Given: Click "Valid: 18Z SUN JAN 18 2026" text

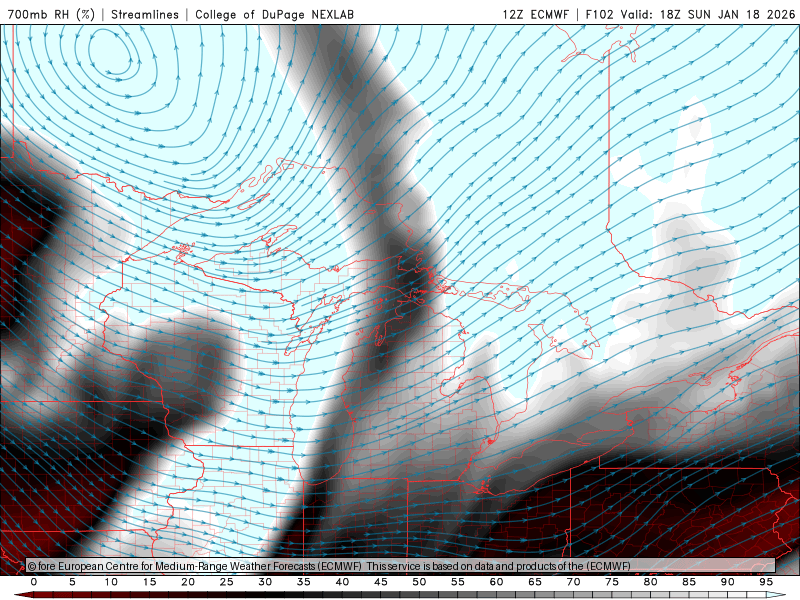Looking at the screenshot, I should (x=708, y=14).
